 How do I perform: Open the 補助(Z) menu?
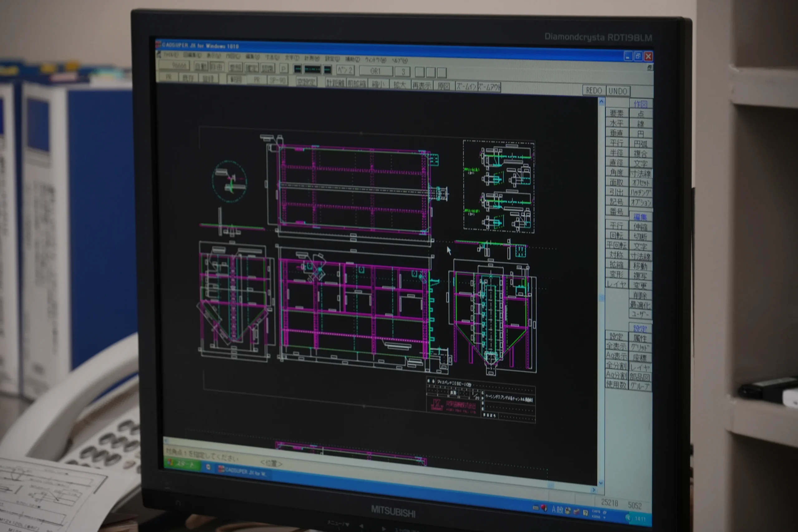click(x=353, y=60)
